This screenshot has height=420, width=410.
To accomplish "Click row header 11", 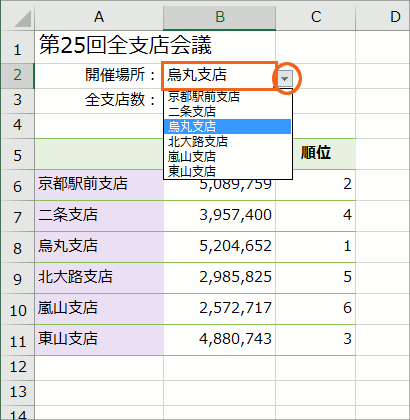I will tap(18, 340).
